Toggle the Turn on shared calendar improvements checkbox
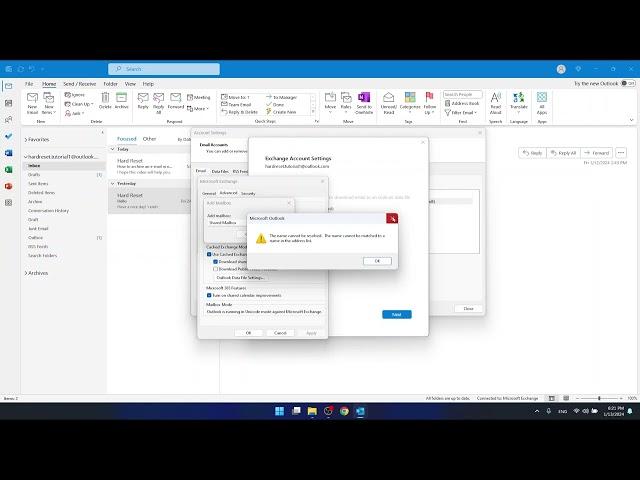Screen dimensions: 640x480 (x=209, y=295)
